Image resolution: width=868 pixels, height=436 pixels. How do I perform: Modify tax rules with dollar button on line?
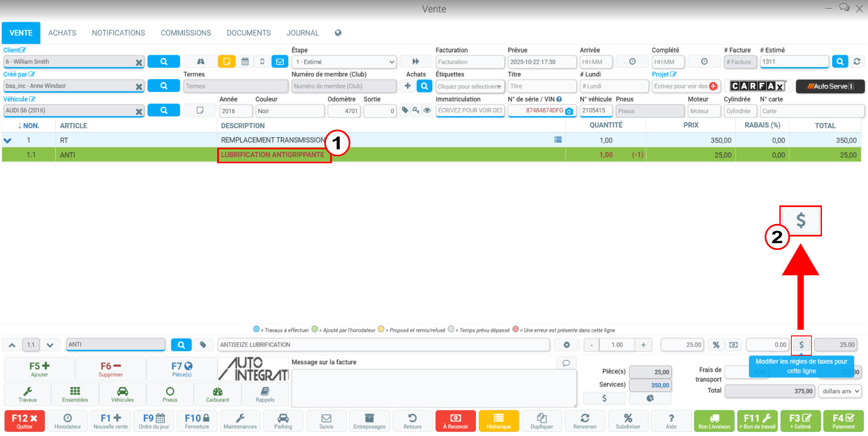pyautogui.click(x=801, y=345)
